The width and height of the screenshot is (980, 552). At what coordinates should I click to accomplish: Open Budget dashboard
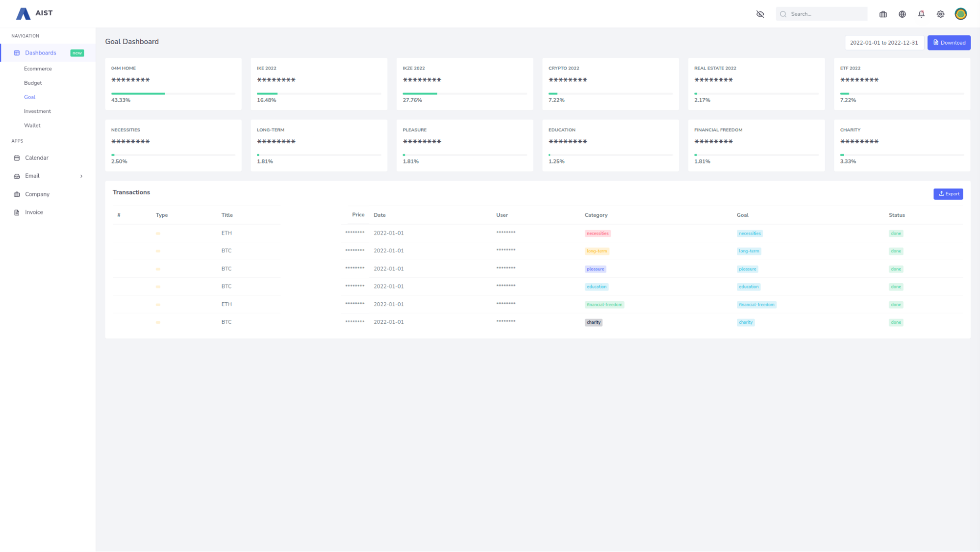pos(33,83)
